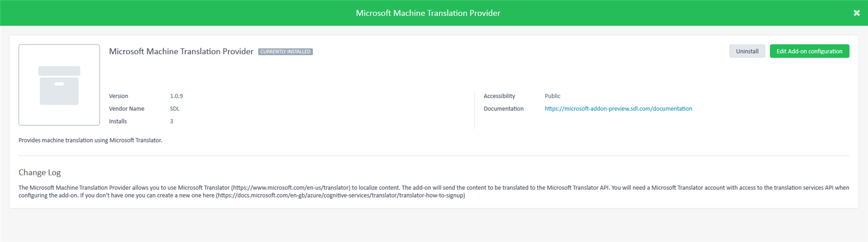
Task: Click the version value 1.0.9
Action: pyautogui.click(x=176, y=96)
